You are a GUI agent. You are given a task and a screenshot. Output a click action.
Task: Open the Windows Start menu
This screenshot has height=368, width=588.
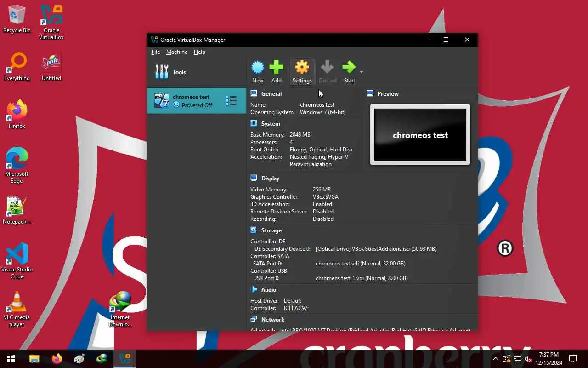(11, 359)
